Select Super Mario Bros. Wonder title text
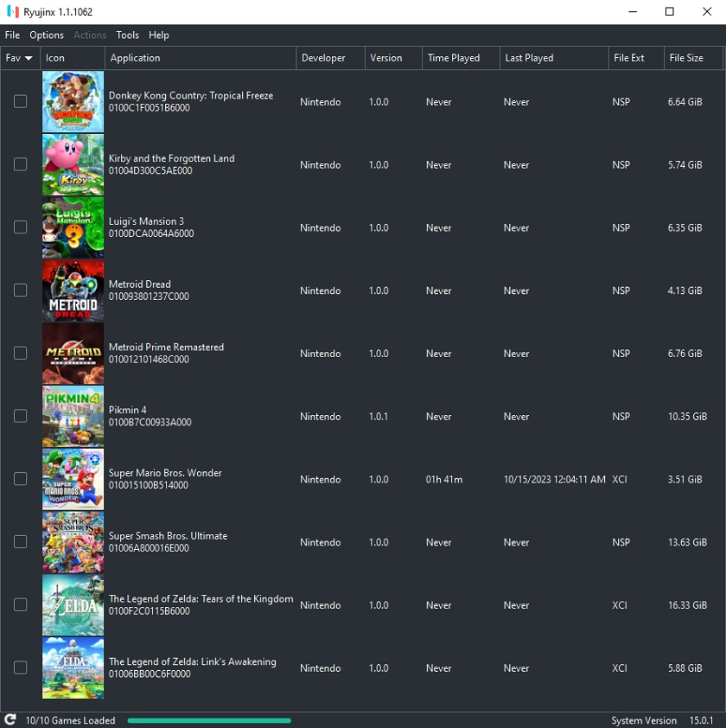 (x=165, y=473)
